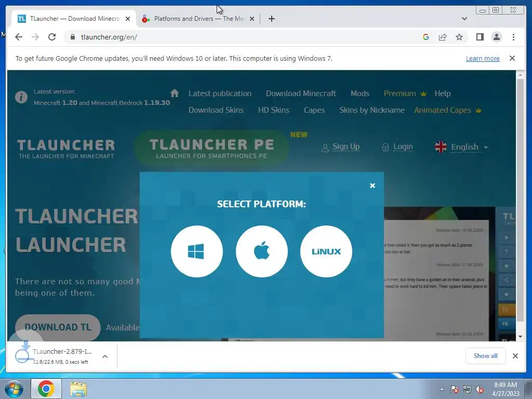Expand the download item options chevron
Screen dimensions: 532x399
pos(105,356)
